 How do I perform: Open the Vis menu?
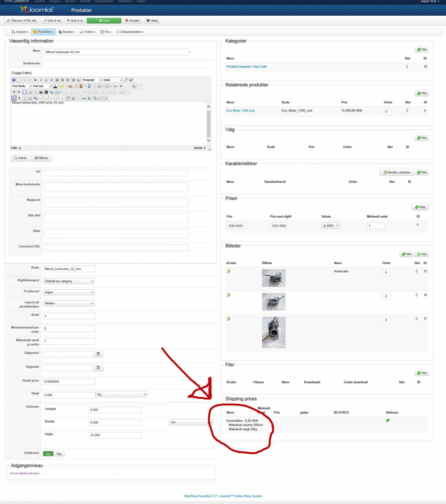click(x=106, y=32)
